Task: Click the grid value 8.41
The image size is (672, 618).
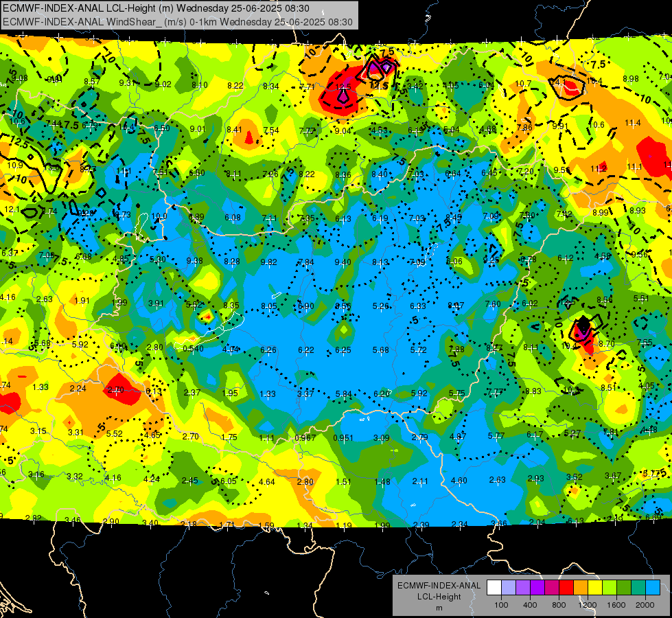Action: tap(235, 130)
